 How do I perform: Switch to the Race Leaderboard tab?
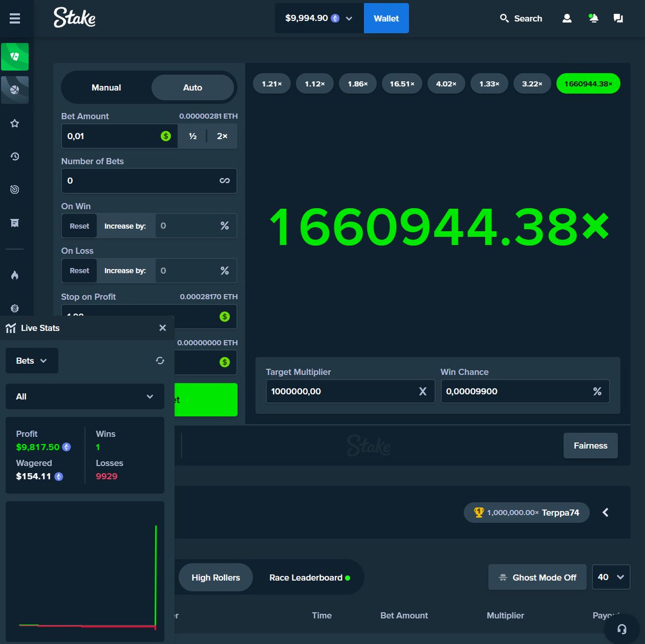309,577
